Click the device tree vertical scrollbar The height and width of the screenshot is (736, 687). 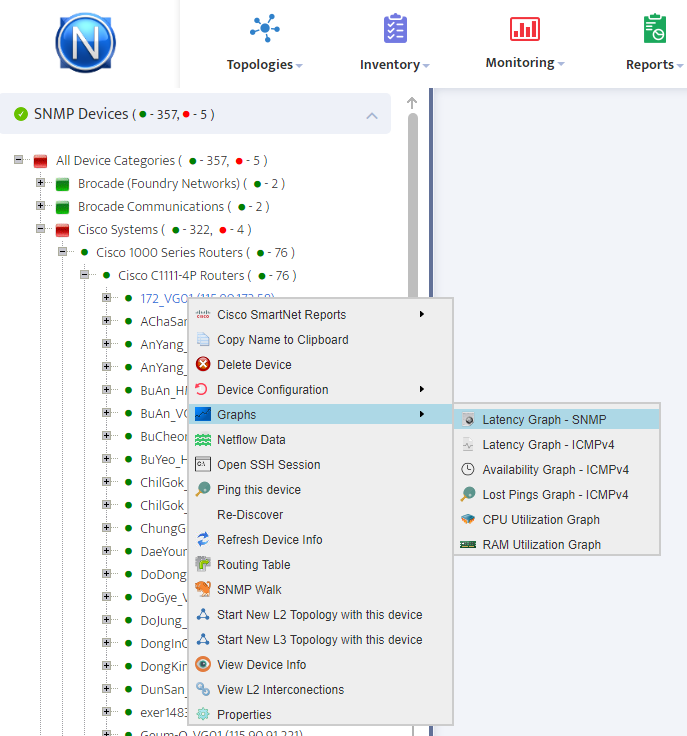pyautogui.click(x=413, y=207)
